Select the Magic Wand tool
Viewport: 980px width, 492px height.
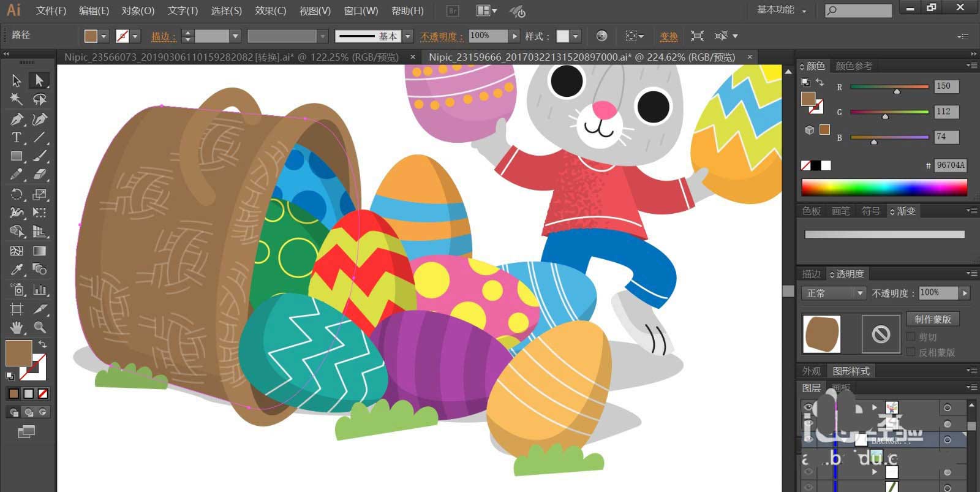coord(17,99)
